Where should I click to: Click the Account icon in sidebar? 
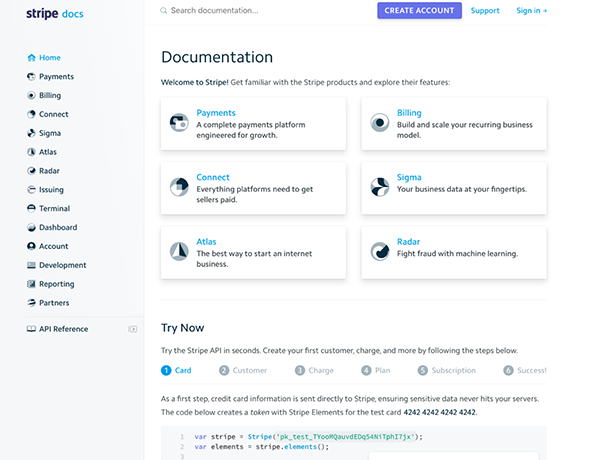[x=31, y=246]
